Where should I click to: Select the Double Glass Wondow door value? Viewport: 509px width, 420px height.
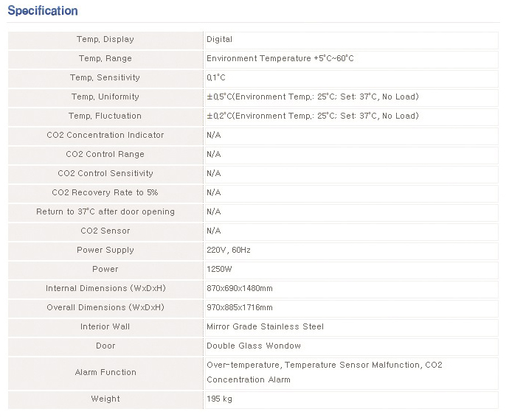[254, 346]
